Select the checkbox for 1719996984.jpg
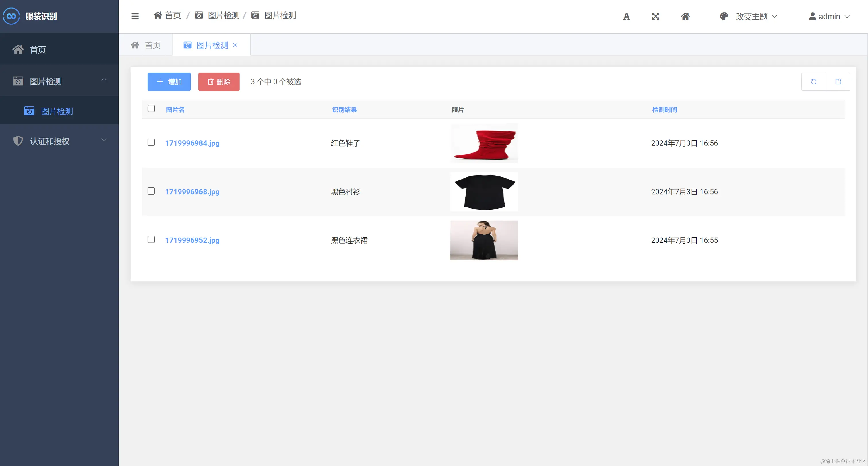Screen dimensions: 868x466 click(x=151, y=143)
